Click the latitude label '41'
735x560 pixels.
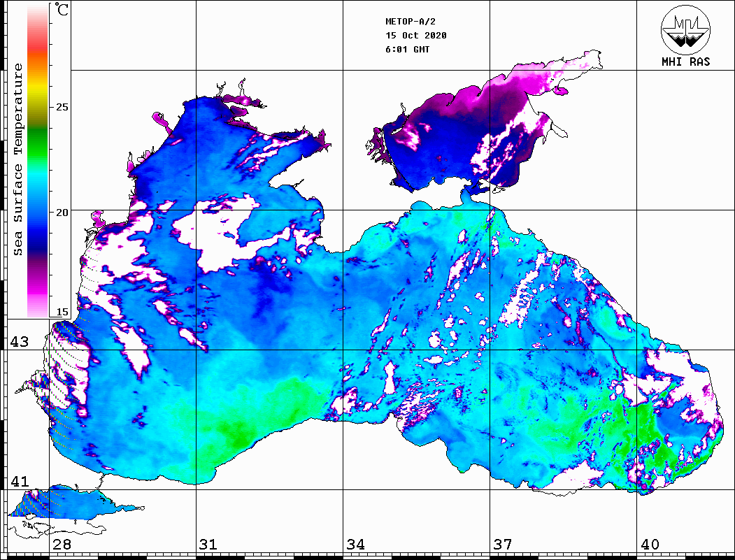click(x=20, y=482)
